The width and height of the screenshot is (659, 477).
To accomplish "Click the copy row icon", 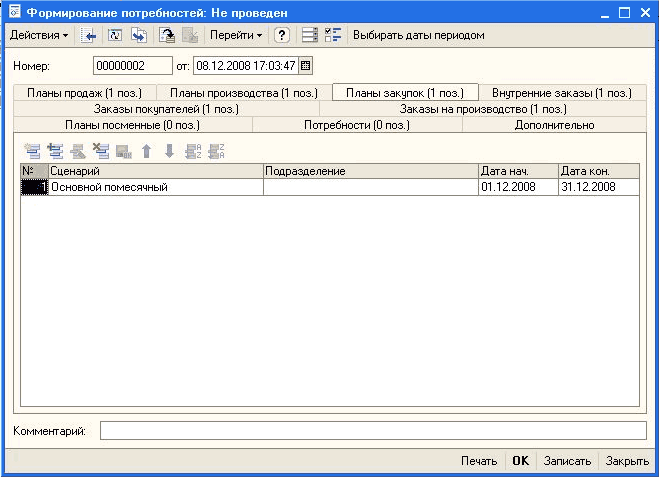I will point(55,151).
